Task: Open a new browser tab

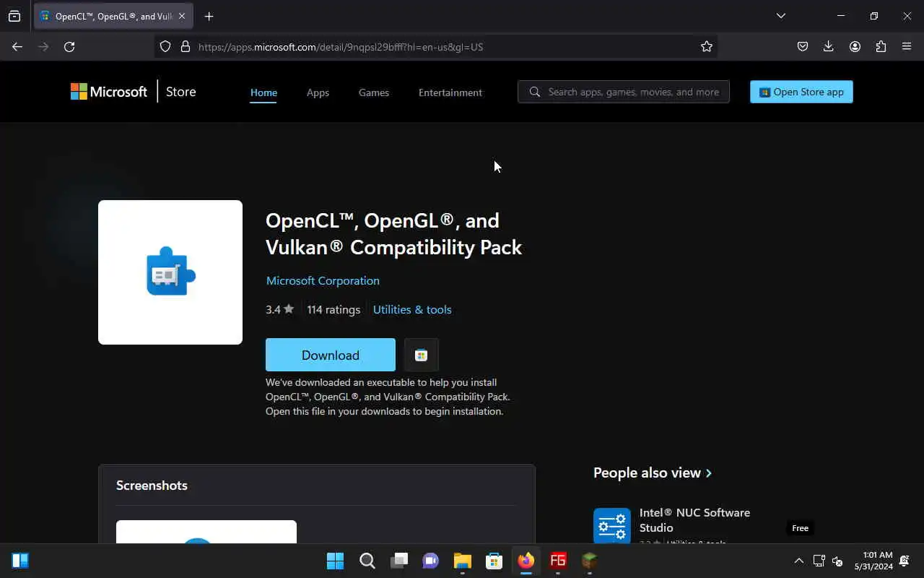Action: click(209, 16)
